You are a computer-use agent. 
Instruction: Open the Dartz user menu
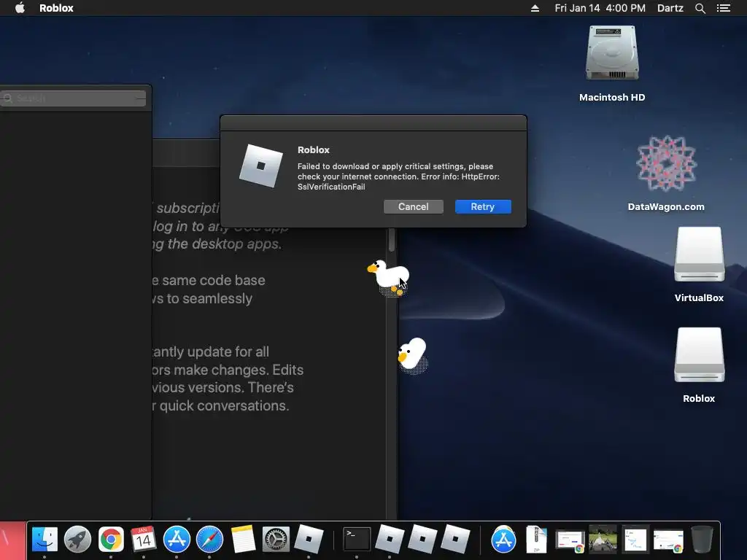point(670,8)
